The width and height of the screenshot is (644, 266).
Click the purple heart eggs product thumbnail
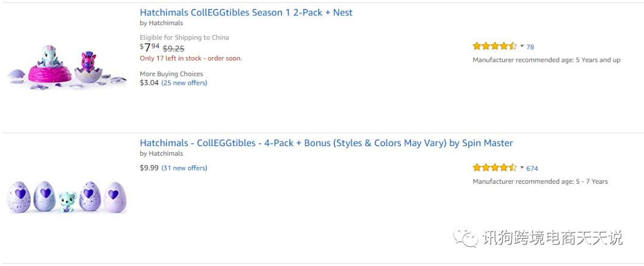coord(67,197)
